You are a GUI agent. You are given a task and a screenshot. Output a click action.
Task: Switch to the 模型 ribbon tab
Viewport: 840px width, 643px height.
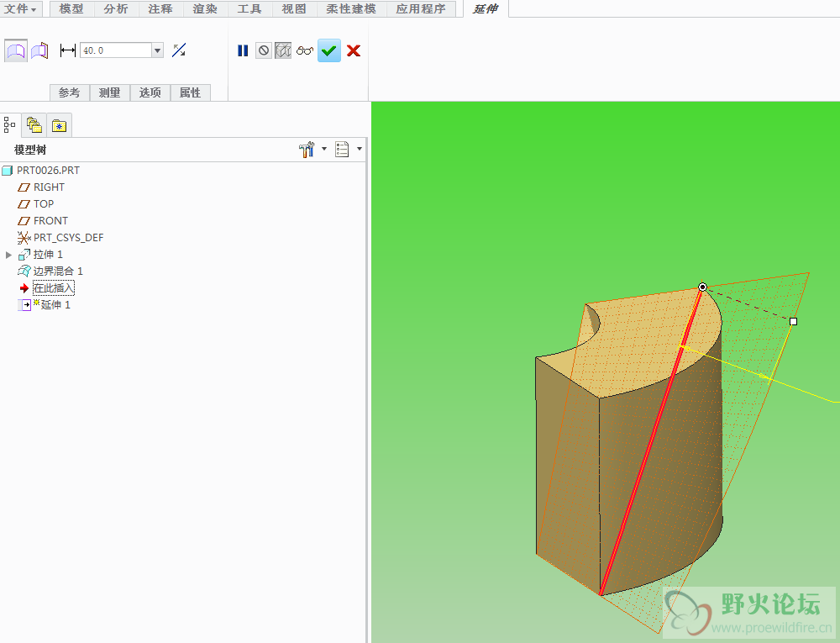coord(71,8)
